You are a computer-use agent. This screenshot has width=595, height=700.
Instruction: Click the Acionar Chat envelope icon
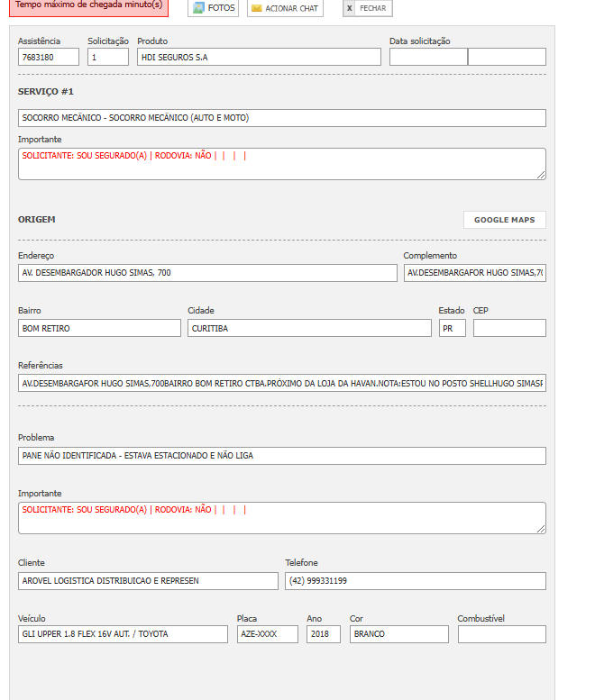[x=257, y=8]
